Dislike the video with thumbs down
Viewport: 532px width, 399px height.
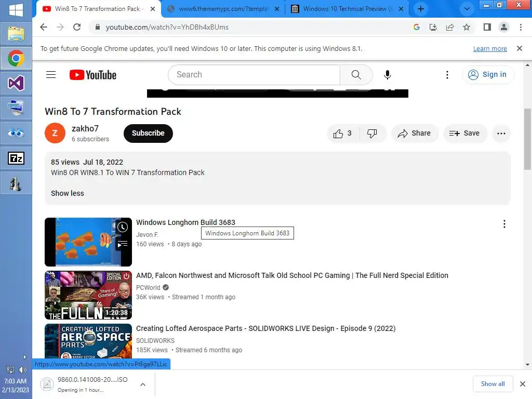(373, 134)
